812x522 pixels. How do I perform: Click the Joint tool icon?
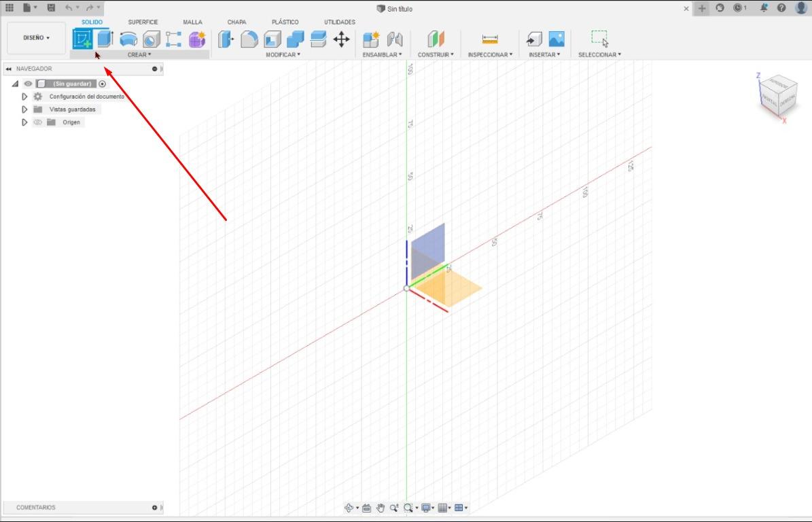tap(395, 39)
